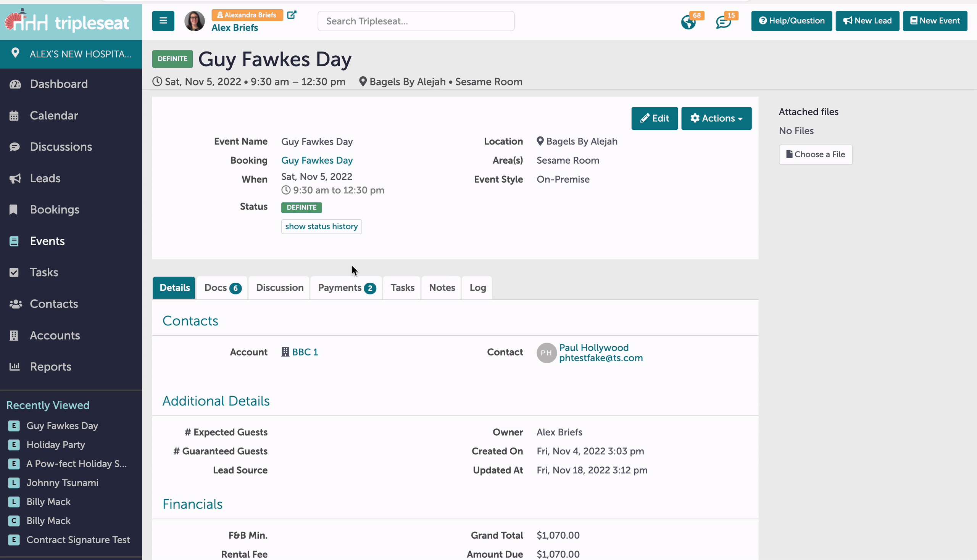Click the Grand Total $1,070.00 value
The image size is (977, 560).
point(558,535)
